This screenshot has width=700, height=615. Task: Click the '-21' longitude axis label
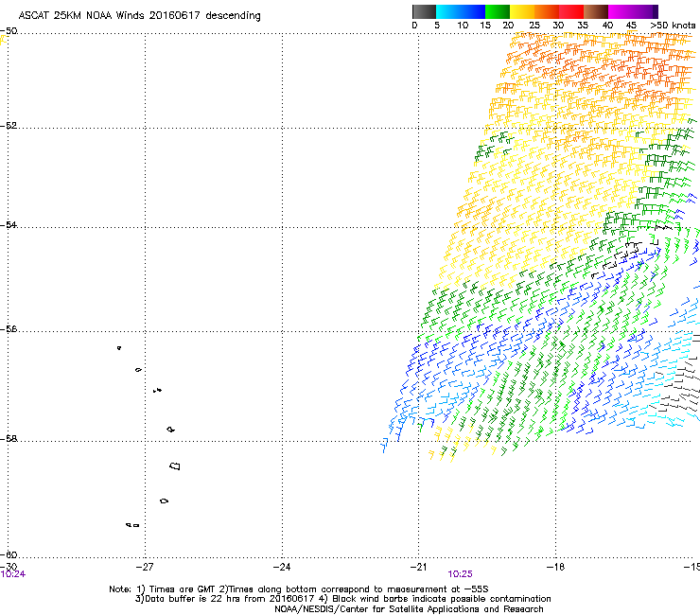pos(418,567)
